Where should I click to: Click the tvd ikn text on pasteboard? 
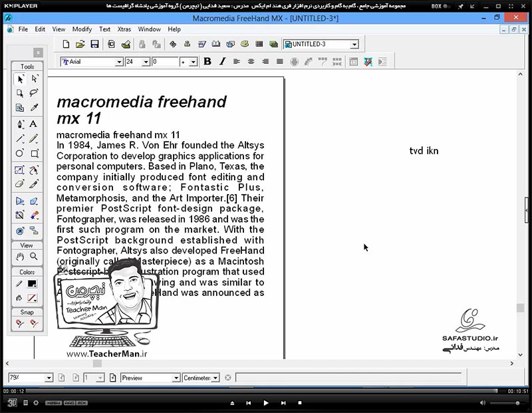424,151
